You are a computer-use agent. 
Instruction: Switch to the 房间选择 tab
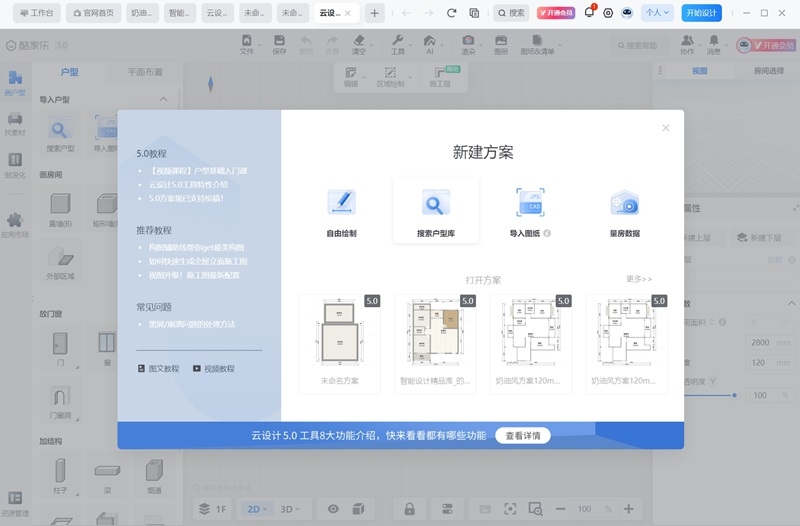click(768, 71)
